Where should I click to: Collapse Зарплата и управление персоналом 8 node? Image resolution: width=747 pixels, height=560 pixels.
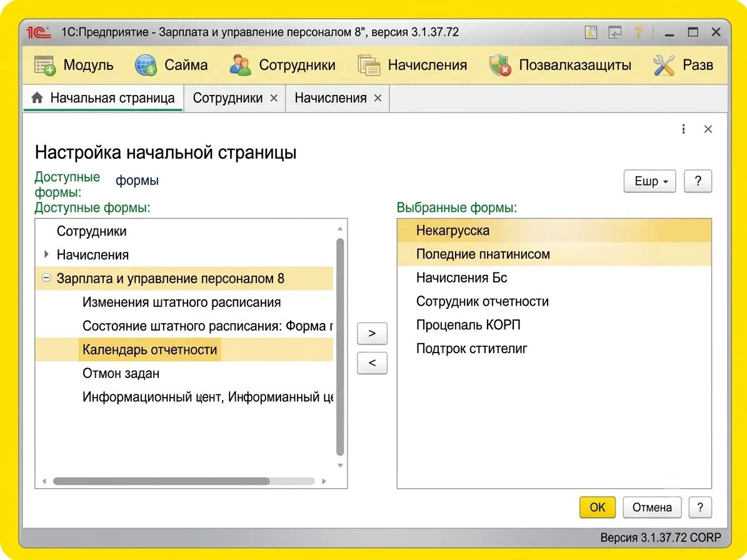[46, 277]
